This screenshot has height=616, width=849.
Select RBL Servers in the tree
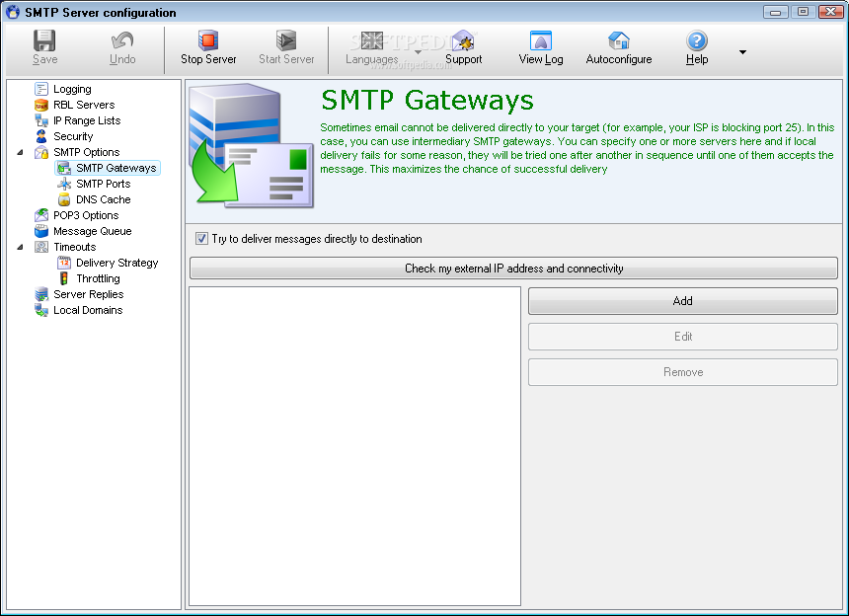coord(84,105)
